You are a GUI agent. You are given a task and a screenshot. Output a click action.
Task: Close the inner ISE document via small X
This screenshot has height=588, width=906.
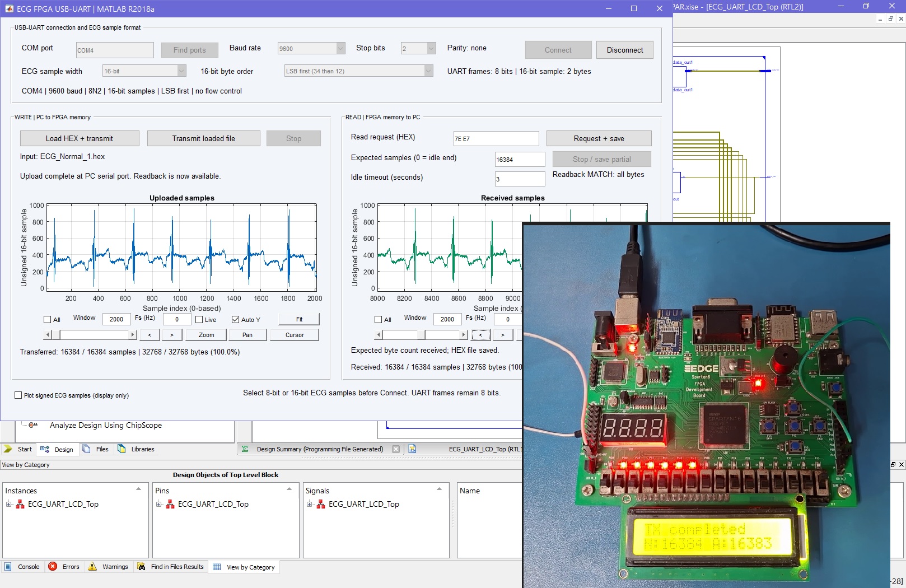tap(901, 18)
